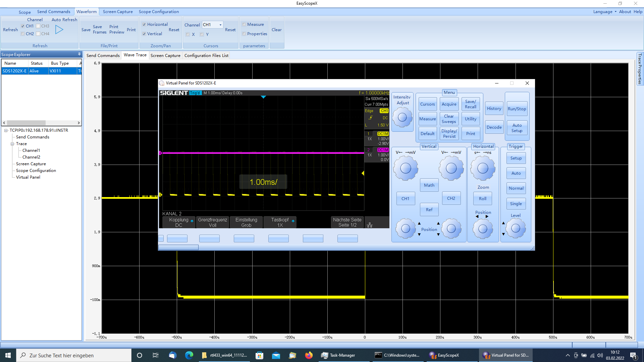Viewport: 644px width, 362px height.
Task: Open Firefox from taskbar
Action: 309,355
